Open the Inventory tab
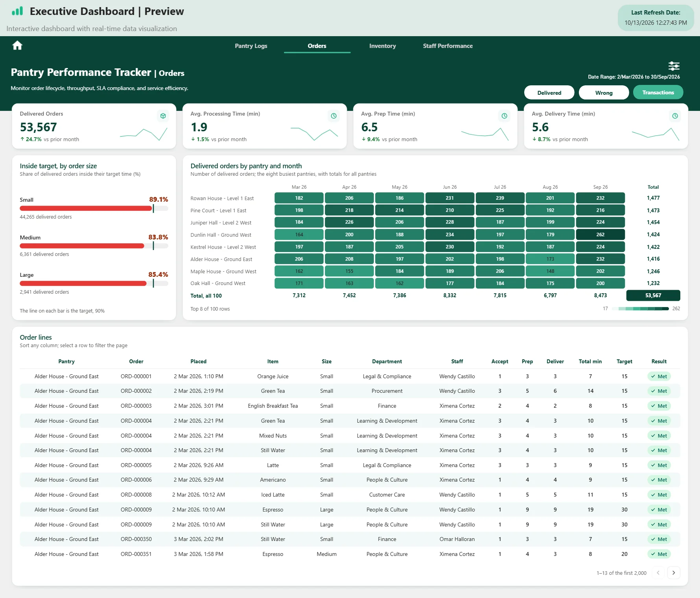 [382, 46]
